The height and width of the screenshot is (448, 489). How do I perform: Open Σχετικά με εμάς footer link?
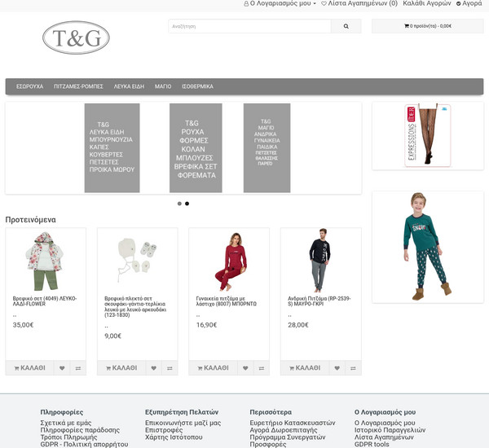(x=66, y=423)
